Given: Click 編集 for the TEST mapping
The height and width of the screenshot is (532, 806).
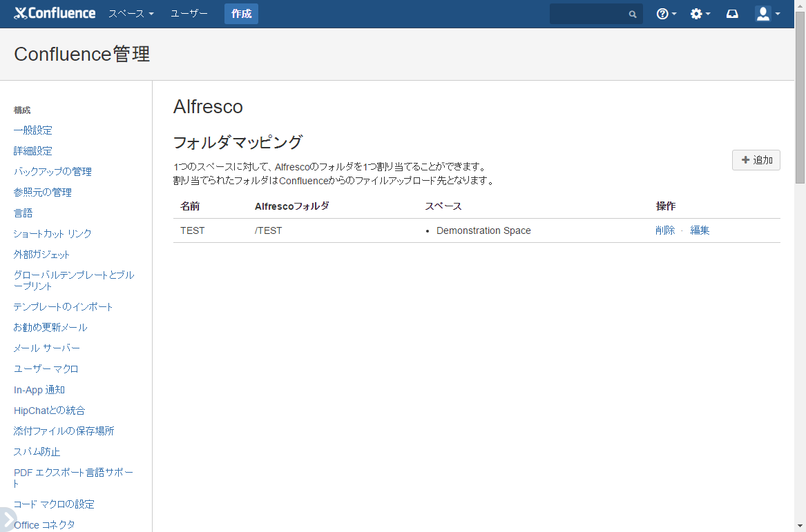Looking at the screenshot, I should pyautogui.click(x=700, y=230).
